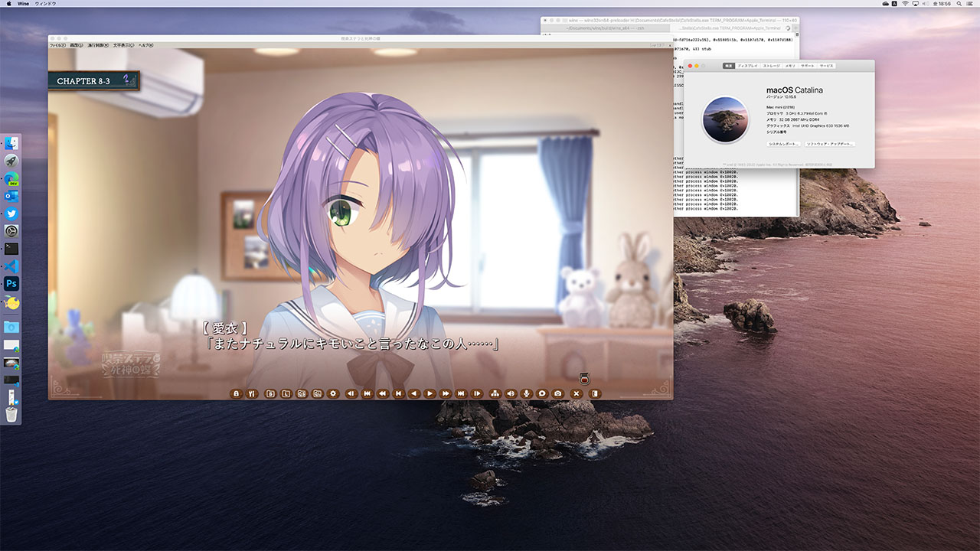
Task: Open the ヘルプ(H) menu in game window
Action: [x=145, y=45]
